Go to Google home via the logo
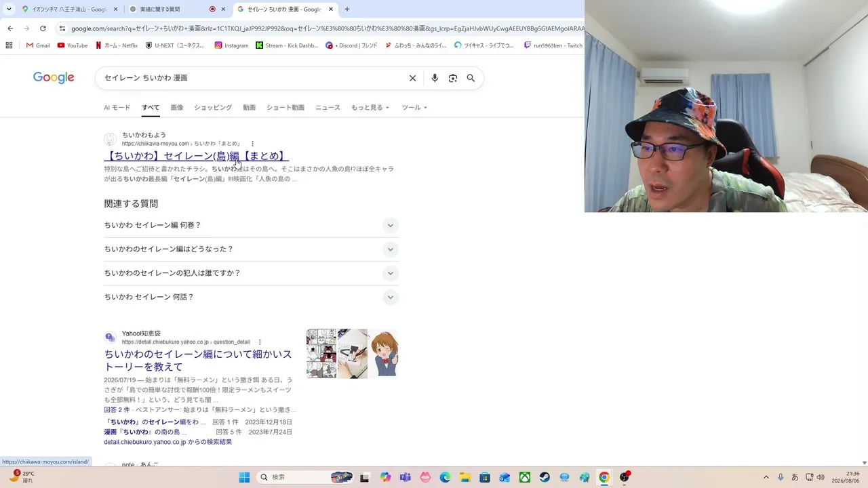 tap(54, 78)
